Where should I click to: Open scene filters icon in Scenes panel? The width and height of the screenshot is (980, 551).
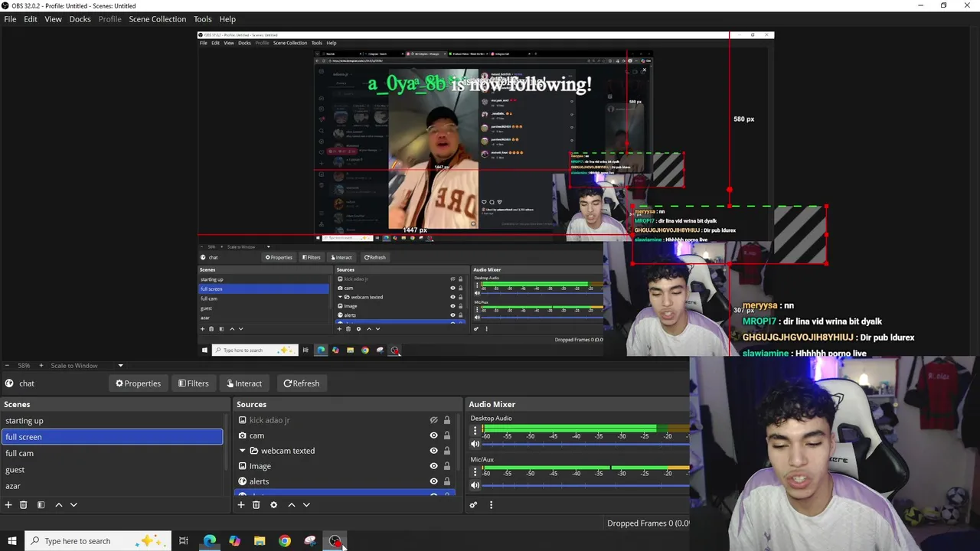[x=41, y=505]
